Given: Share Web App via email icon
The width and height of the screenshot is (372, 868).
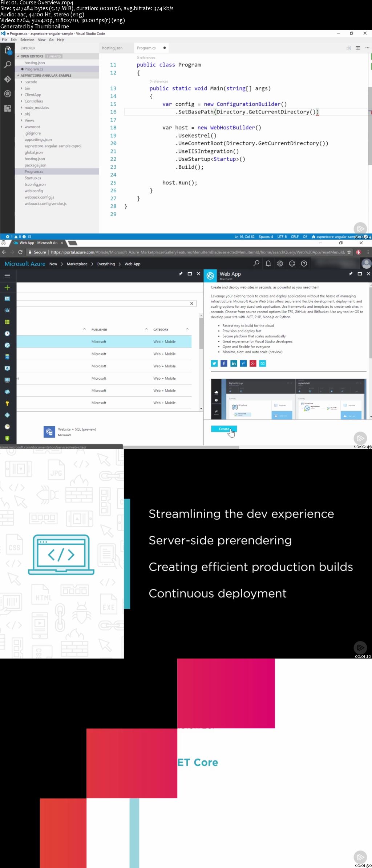Looking at the screenshot, I should click(x=263, y=363).
